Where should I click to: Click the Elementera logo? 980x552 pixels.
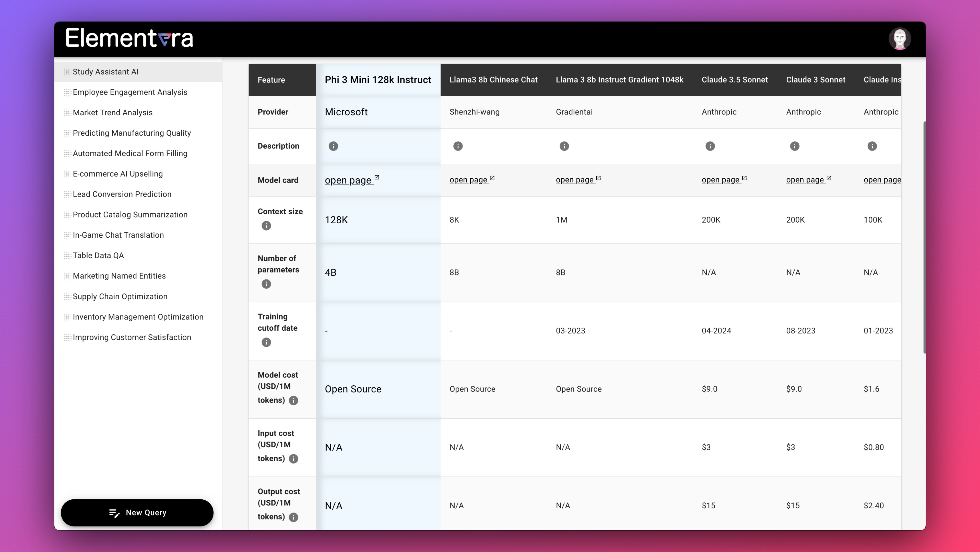tap(129, 38)
